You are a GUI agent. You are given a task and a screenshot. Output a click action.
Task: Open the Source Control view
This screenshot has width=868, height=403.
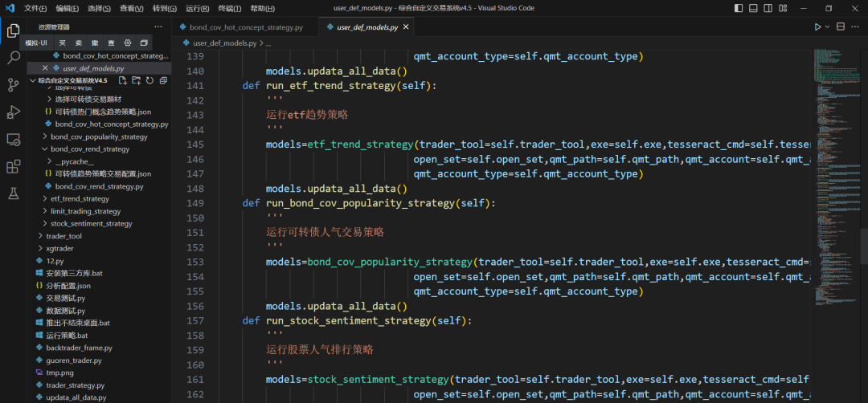coord(14,84)
